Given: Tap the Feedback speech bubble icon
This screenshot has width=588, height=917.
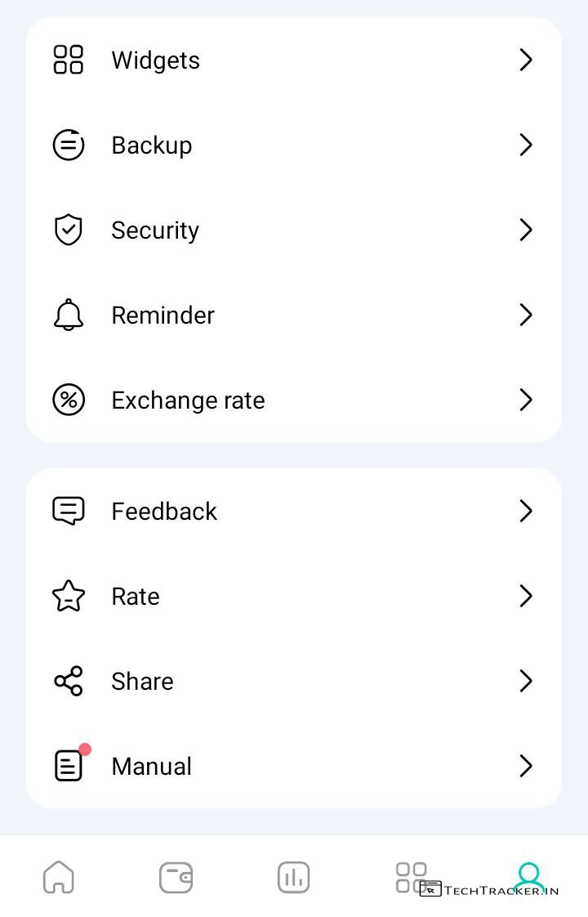Looking at the screenshot, I should [69, 511].
